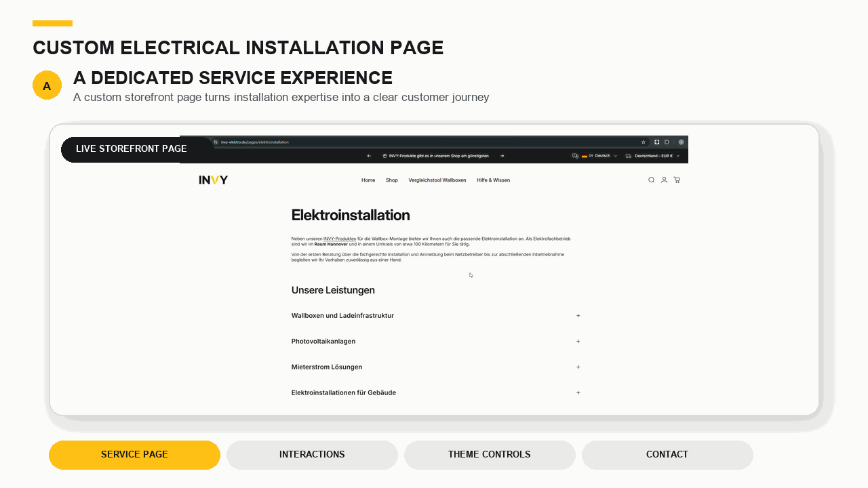The image size is (868, 488).
Task: Click the A DEDICATED SERVICE EXPERIENCE heading
Action: (233, 78)
